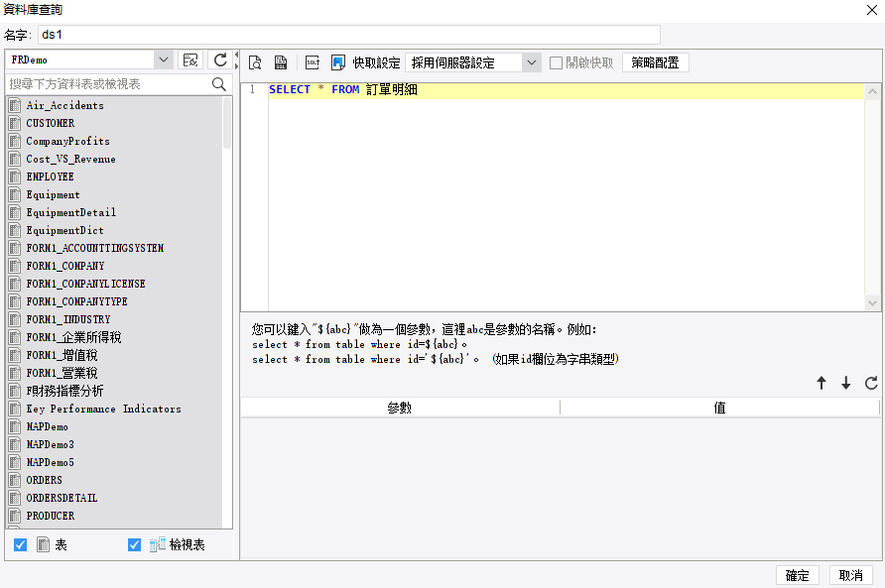Select the FORM1_增值稅 table

pyautogui.click(x=62, y=355)
